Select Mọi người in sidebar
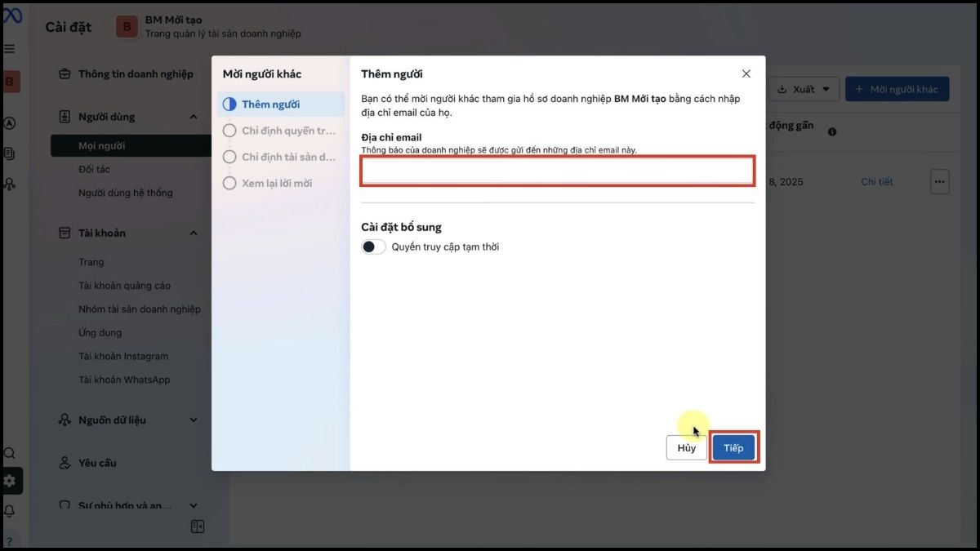980x551 pixels. click(131, 146)
